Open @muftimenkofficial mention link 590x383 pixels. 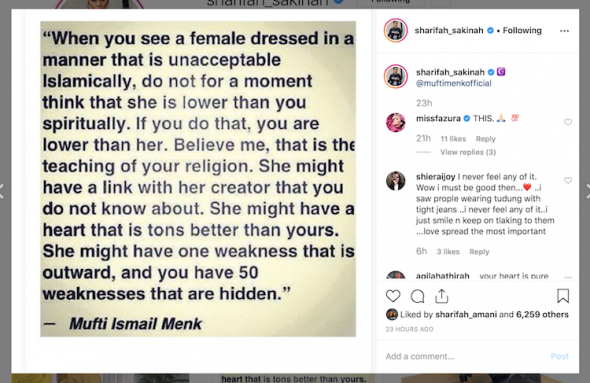[453, 83]
